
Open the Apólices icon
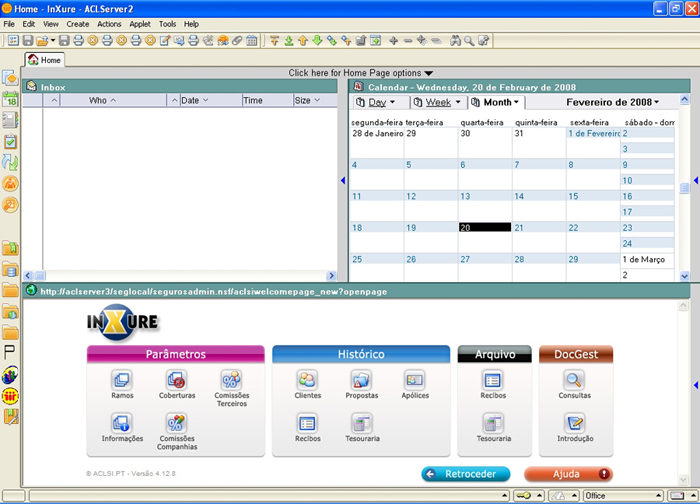415,381
